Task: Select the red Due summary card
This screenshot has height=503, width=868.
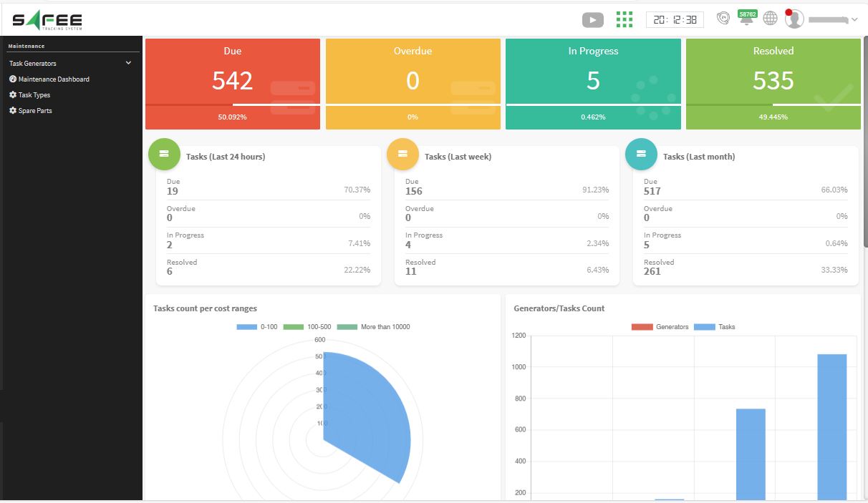Action: (x=233, y=84)
